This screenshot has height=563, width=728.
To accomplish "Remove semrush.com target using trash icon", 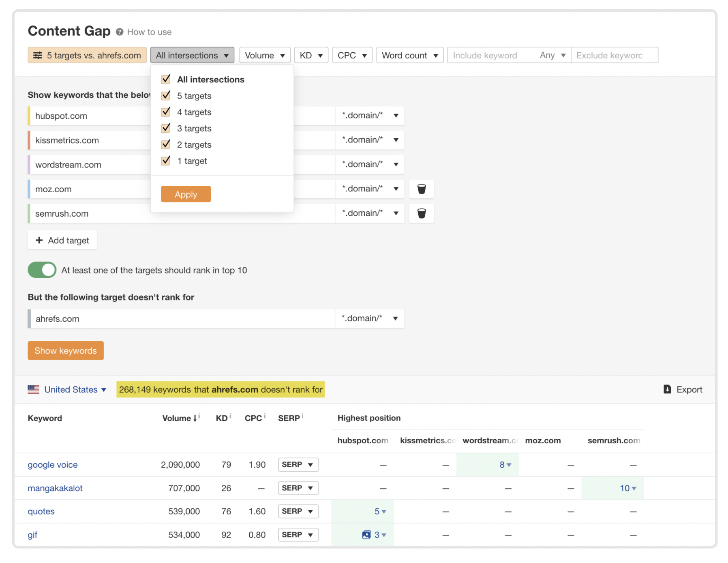I will 421,213.
